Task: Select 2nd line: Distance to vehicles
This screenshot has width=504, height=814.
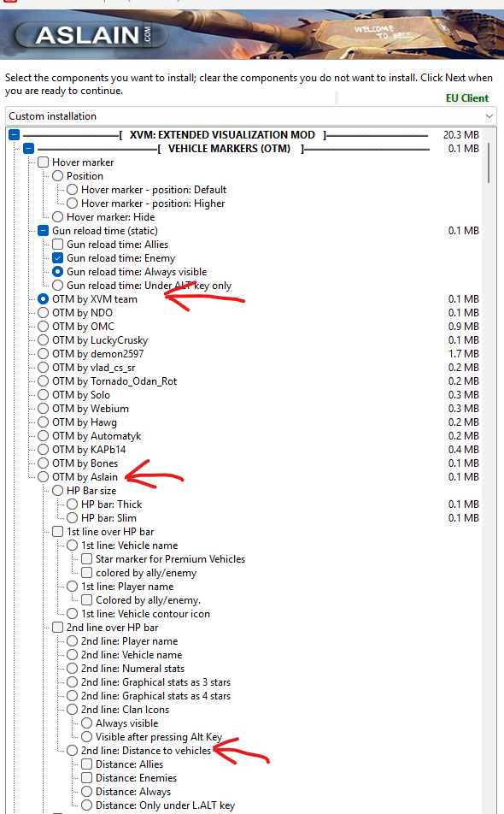Action: [72, 751]
